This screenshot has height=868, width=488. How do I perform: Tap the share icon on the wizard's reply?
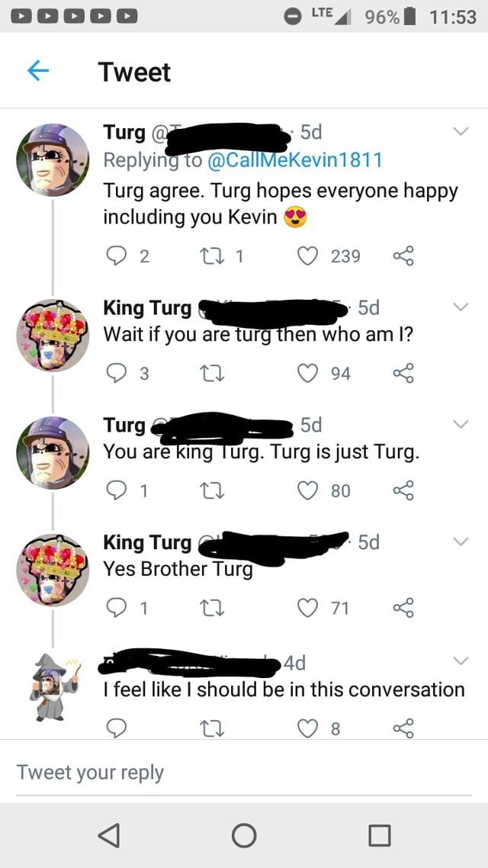403,725
